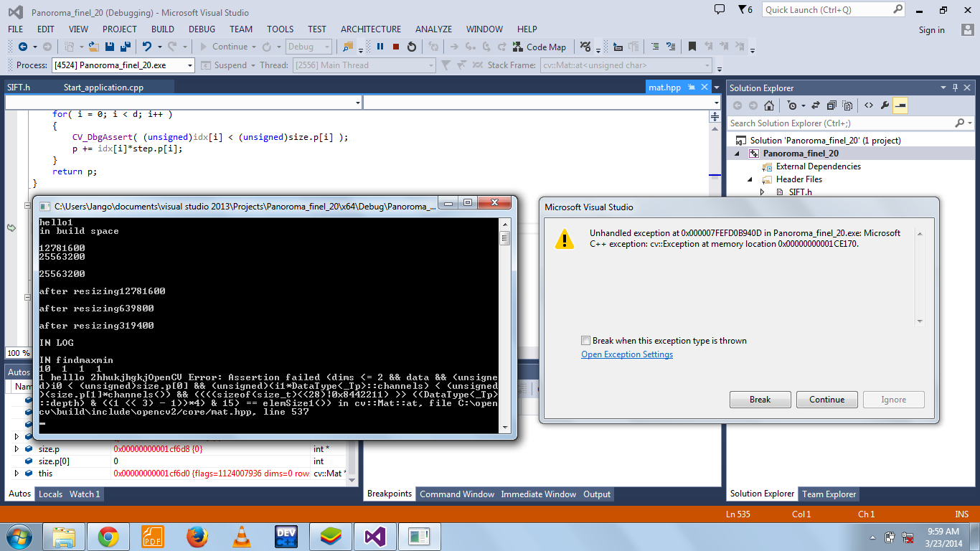Open Google Chrome from taskbar
This screenshot has width=980, height=551.
click(x=108, y=536)
